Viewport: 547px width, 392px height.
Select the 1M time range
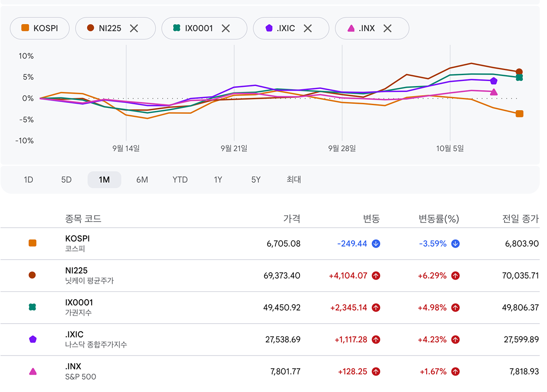click(104, 180)
